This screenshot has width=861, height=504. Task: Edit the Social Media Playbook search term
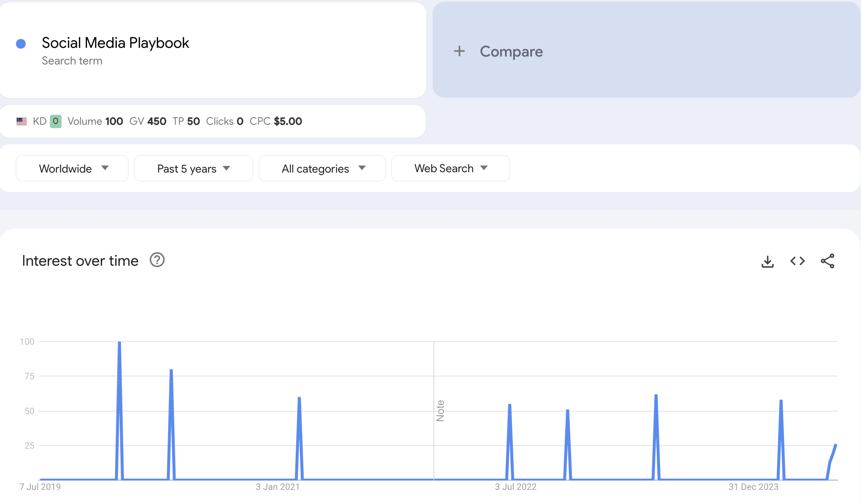click(115, 43)
